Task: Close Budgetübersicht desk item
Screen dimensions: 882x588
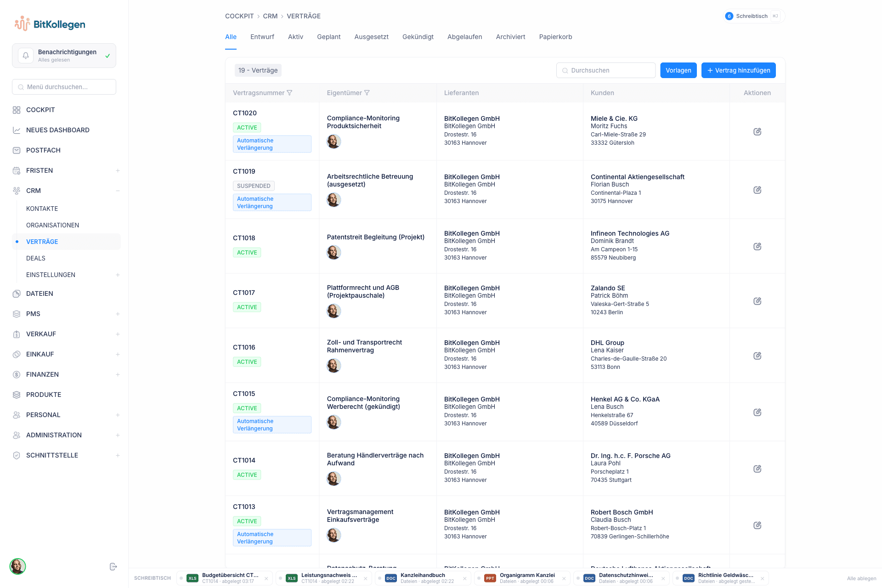Action: [266, 578]
